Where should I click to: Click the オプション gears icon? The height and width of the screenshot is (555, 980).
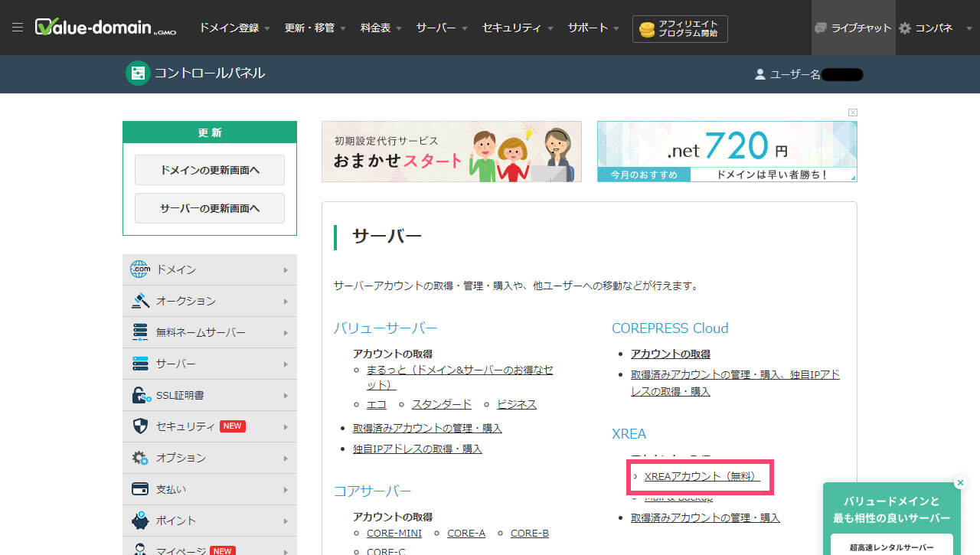(x=140, y=458)
